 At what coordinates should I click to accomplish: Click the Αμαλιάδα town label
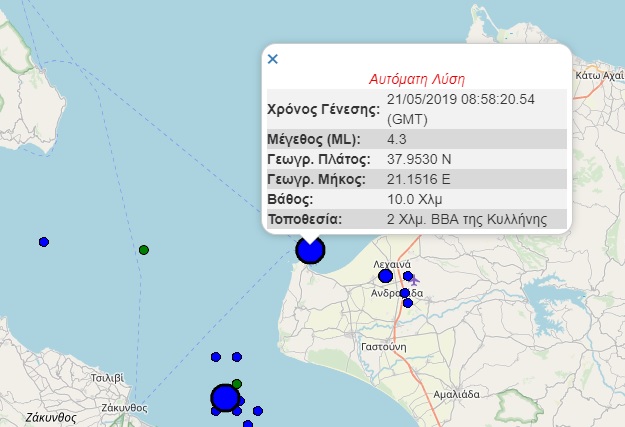pos(459,394)
